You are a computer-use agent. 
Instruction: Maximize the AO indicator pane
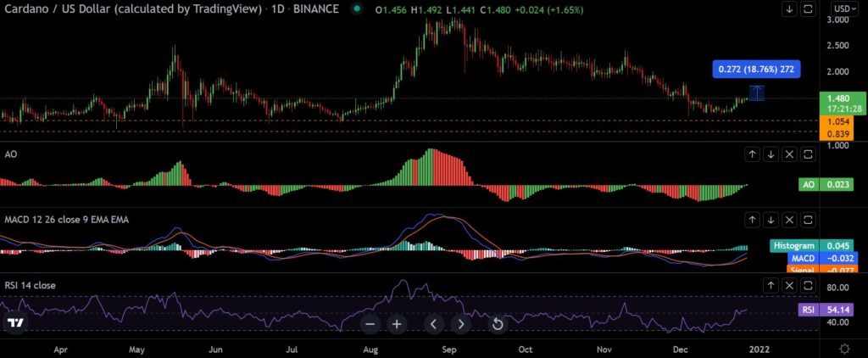click(x=808, y=154)
